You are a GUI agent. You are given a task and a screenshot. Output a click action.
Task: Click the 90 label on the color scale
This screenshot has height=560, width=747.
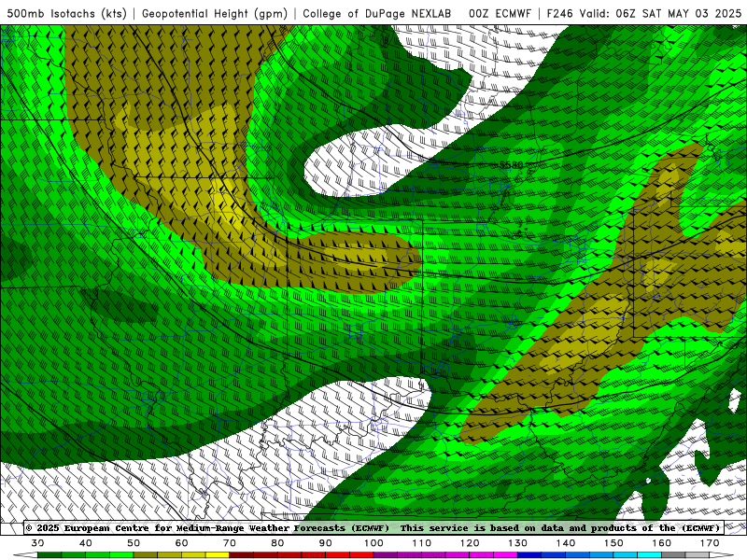(325, 543)
